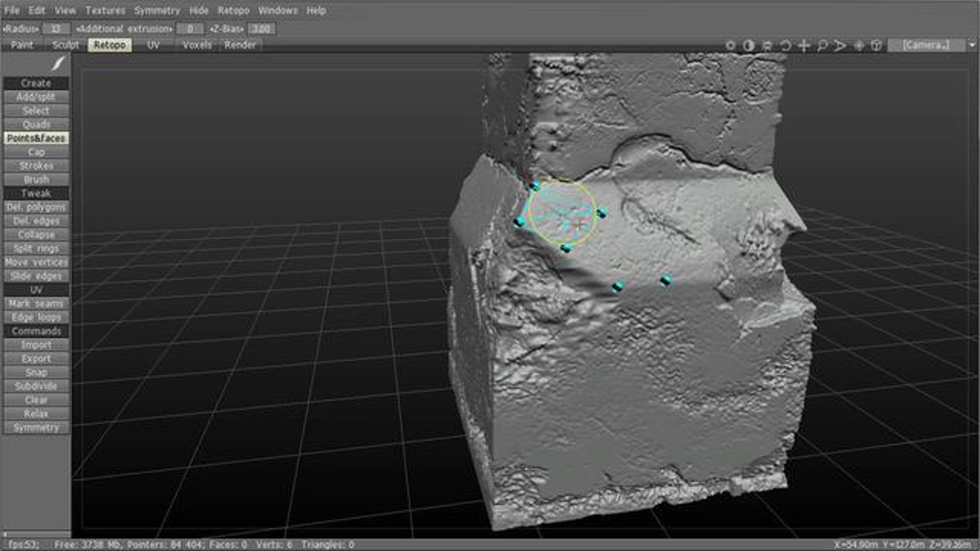Open the Retopo menu in menu bar
This screenshot has height=551, width=980.
233,11
